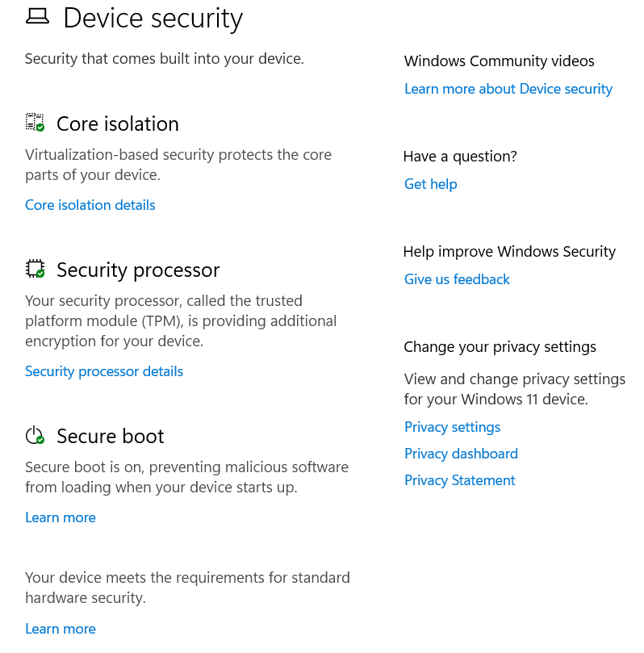Open the Privacy Statement link

[460, 480]
